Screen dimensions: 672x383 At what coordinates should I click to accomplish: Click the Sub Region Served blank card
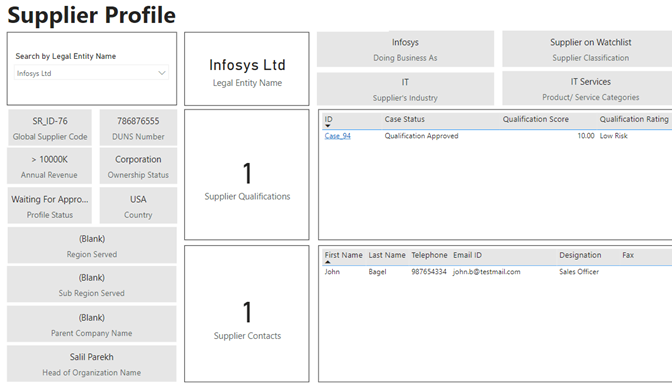92,284
